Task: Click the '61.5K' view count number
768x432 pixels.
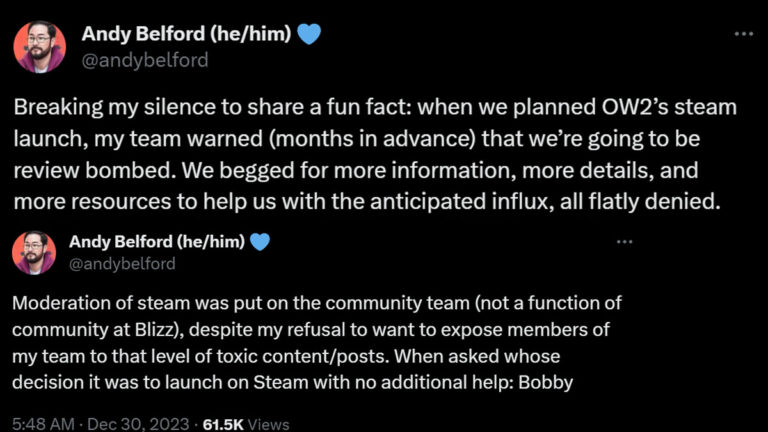Action: [223, 423]
